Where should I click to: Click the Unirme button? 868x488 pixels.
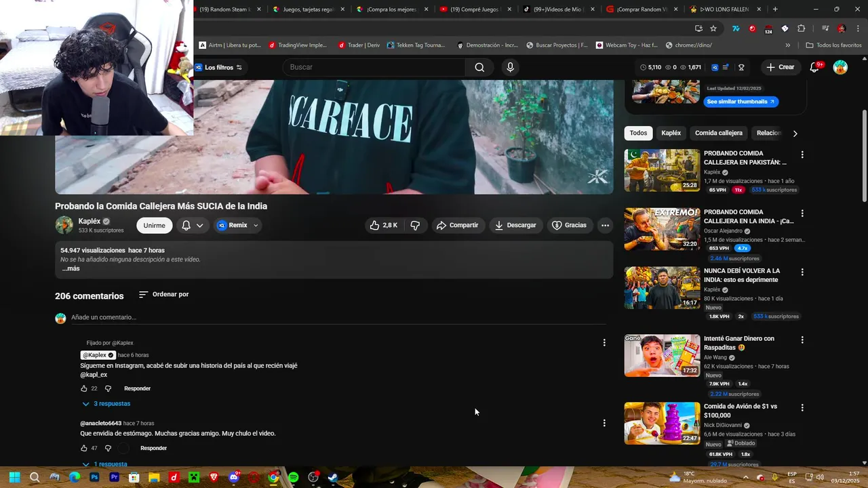[154, 225]
